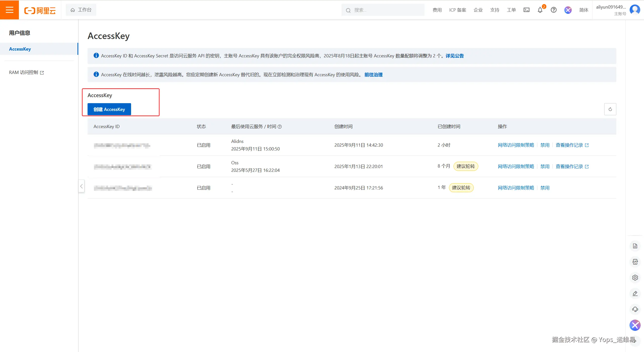Image resolution: width=644 pixels, height=352 pixels.
Task: Click the edit feedback pencil icon
Action: 635,294
